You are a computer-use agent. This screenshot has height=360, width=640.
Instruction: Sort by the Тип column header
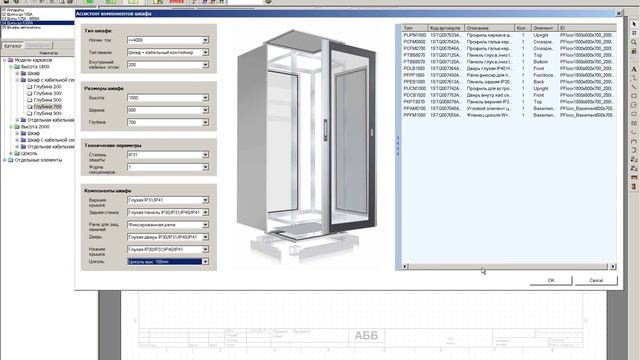click(x=414, y=28)
